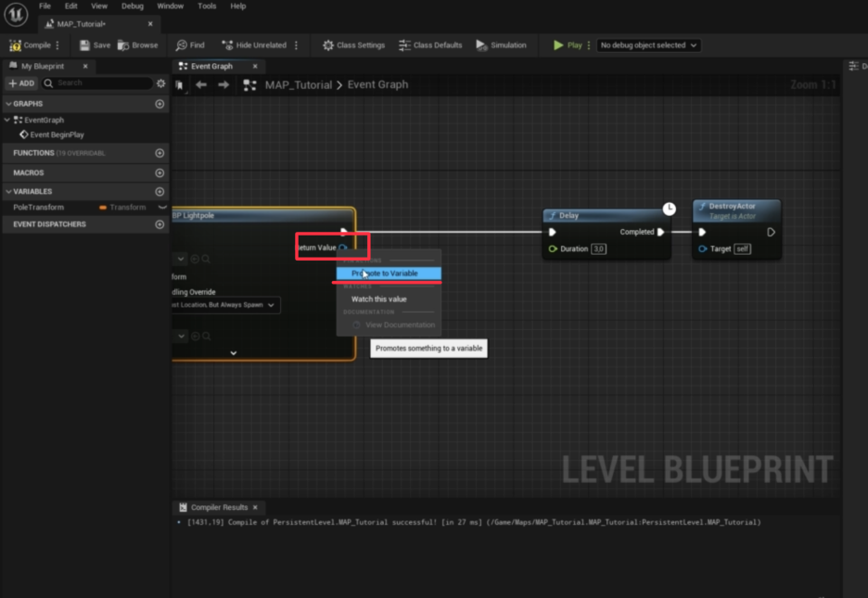The width and height of the screenshot is (868, 598).
Task: Navigate forward in graph history
Action: pyautogui.click(x=223, y=84)
